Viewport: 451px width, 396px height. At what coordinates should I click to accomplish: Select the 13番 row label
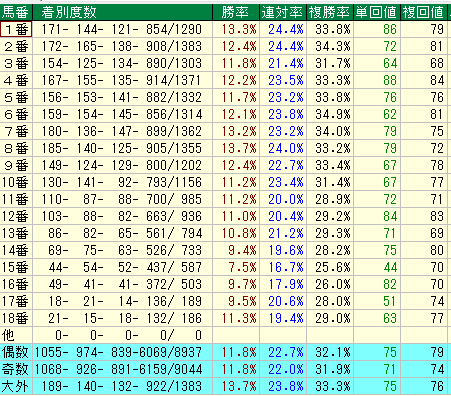[16, 233]
